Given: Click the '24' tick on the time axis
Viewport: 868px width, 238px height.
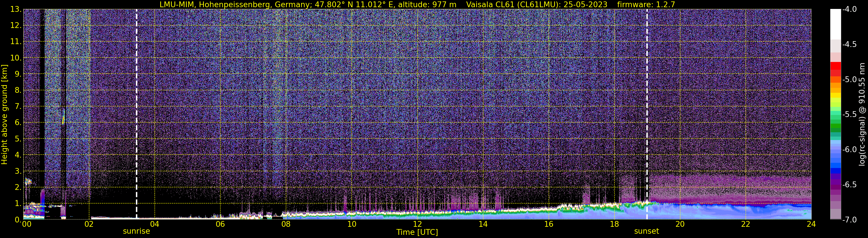Looking at the screenshot, I should point(811,224).
